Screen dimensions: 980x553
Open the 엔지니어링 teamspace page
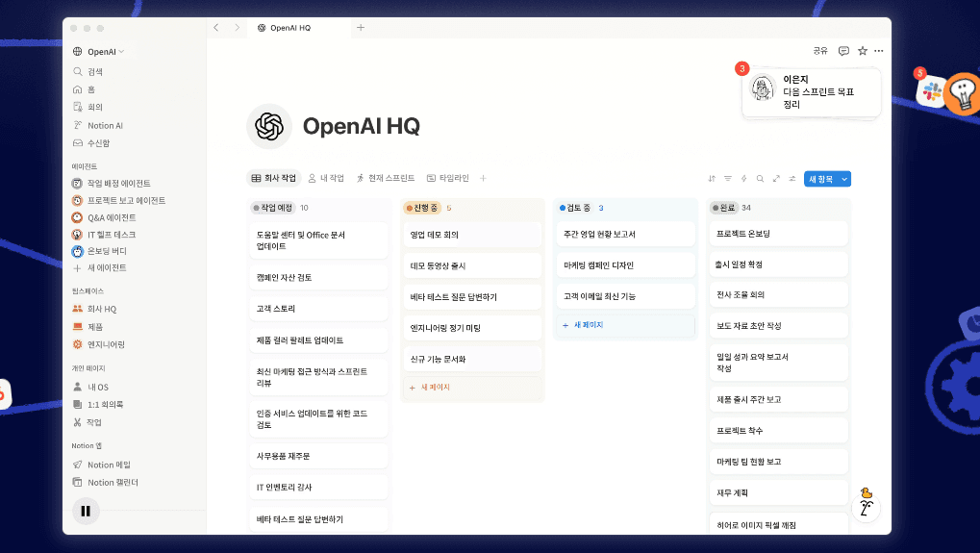tap(99, 344)
